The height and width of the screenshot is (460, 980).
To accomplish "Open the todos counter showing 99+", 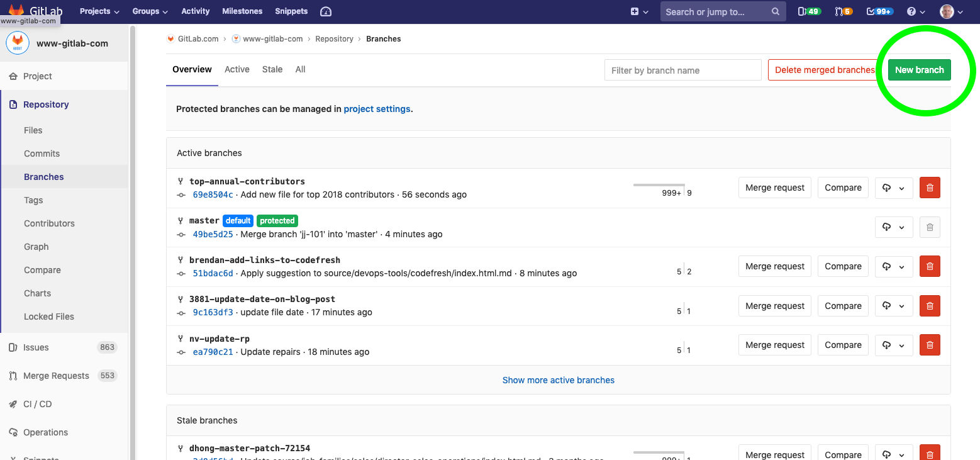I will (x=879, y=11).
